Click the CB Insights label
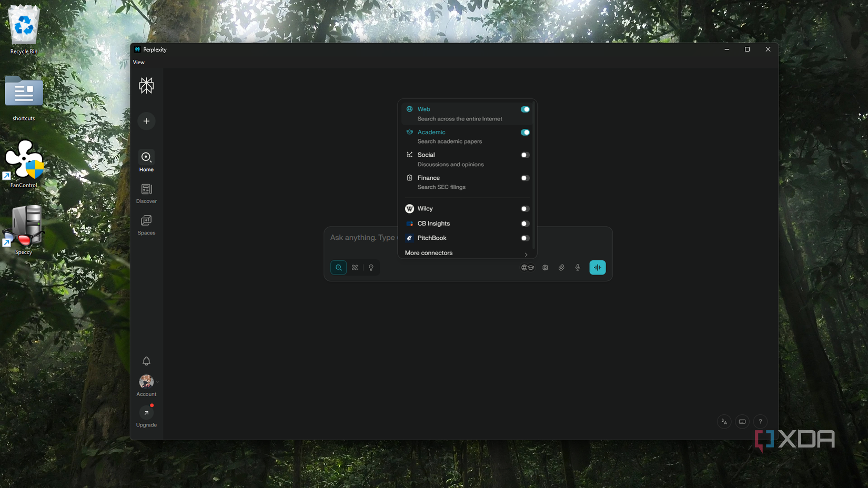Screen dimensions: 868x488 coord(433,223)
